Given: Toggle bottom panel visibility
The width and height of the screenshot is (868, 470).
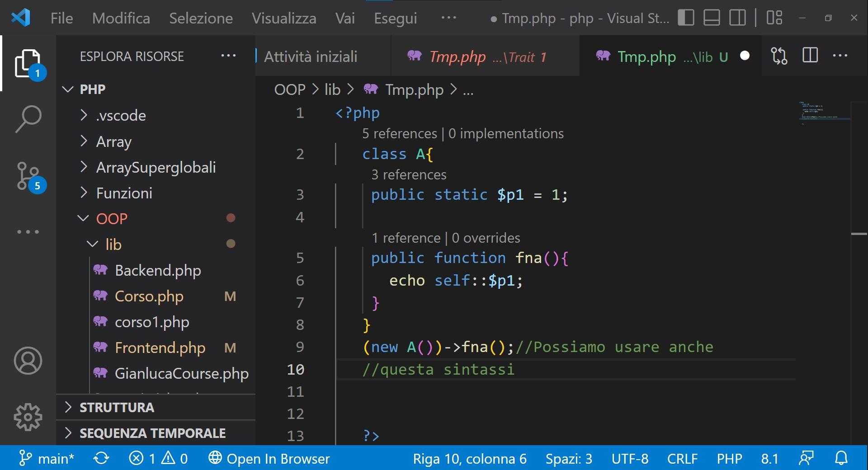Looking at the screenshot, I should point(712,18).
